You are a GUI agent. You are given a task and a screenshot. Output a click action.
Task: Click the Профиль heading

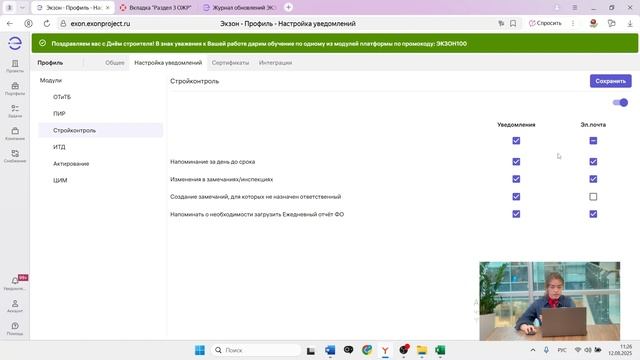(x=50, y=63)
